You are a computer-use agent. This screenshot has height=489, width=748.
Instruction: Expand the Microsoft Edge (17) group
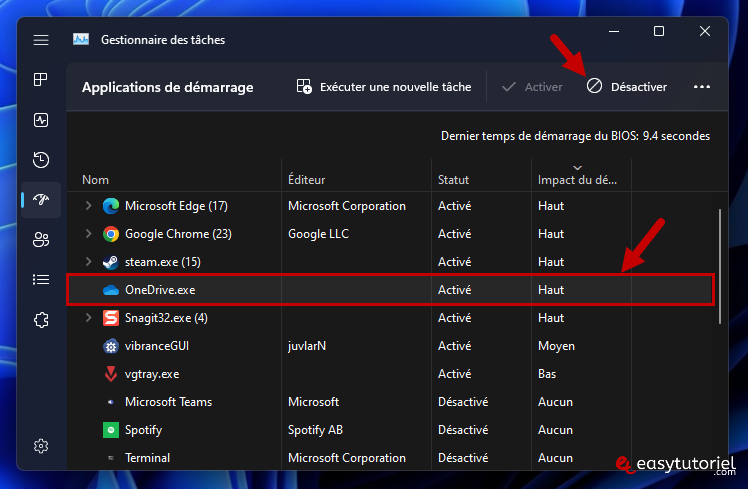click(x=88, y=206)
